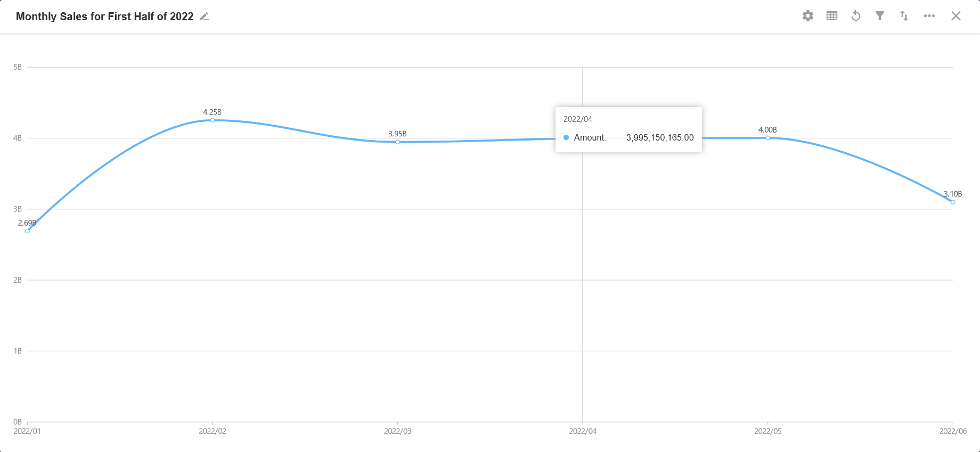Open the filter funnel icon
The height and width of the screenshot is (452, 980).
point(880,16)
